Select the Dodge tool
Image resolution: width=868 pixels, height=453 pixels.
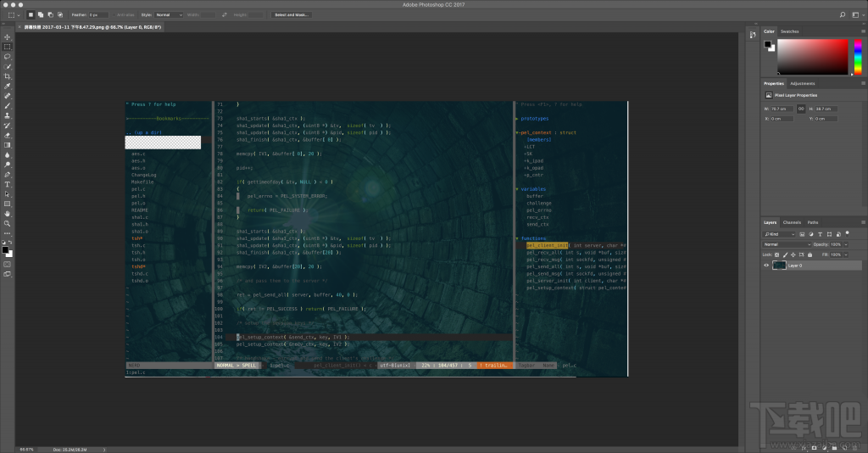[x=7, y=165]
